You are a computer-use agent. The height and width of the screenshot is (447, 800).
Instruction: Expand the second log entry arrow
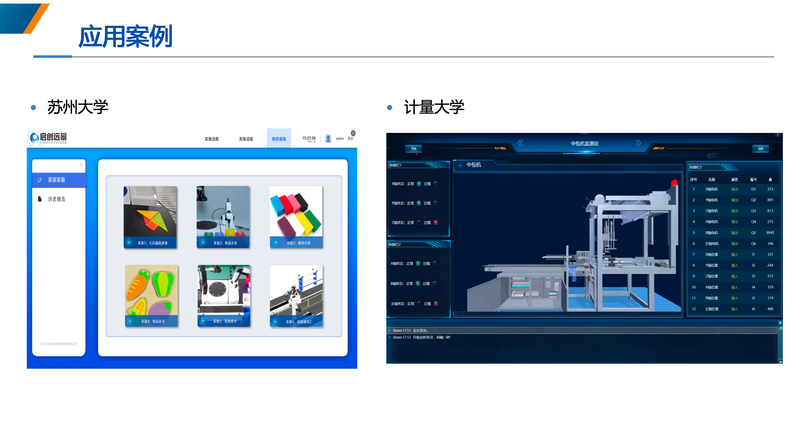click(390, 337)
